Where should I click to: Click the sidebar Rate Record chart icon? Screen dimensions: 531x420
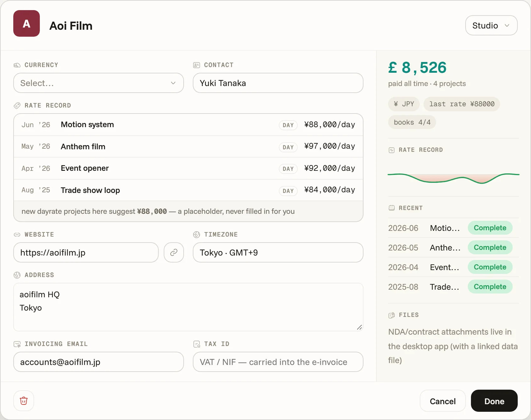coord(392,150)
